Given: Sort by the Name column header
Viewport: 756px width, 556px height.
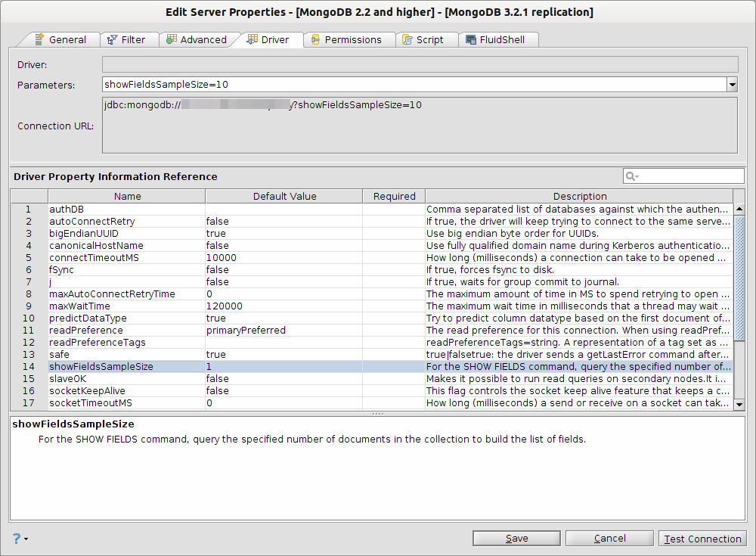Looking at the screenshot, I should coord(127,196).
